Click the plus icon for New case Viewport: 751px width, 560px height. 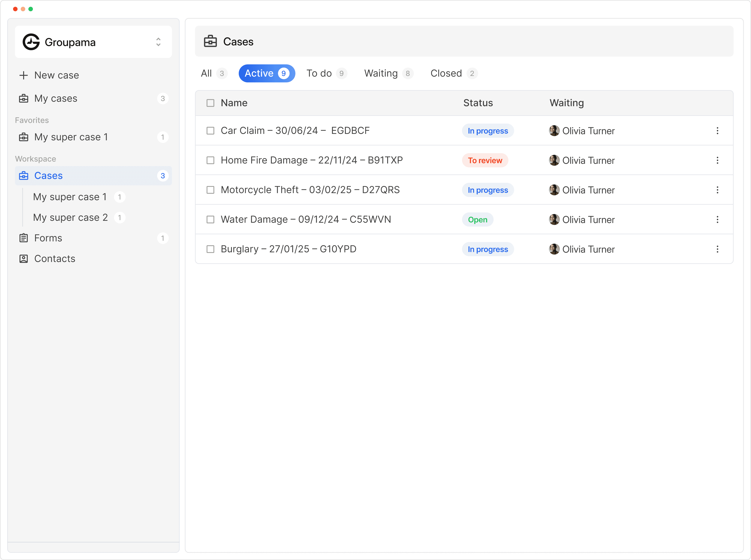(23, 75)
